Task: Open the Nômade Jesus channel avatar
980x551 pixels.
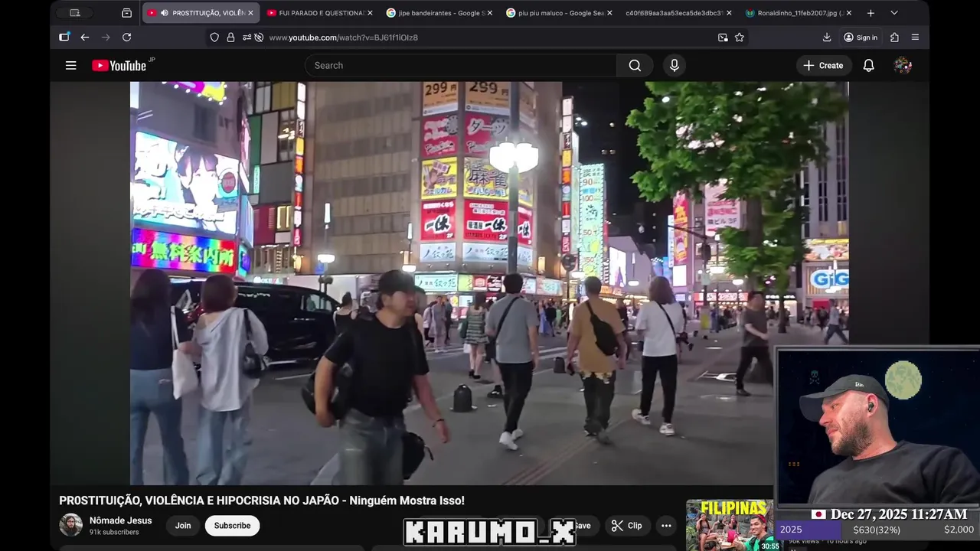Action: [x=71, y=525]
